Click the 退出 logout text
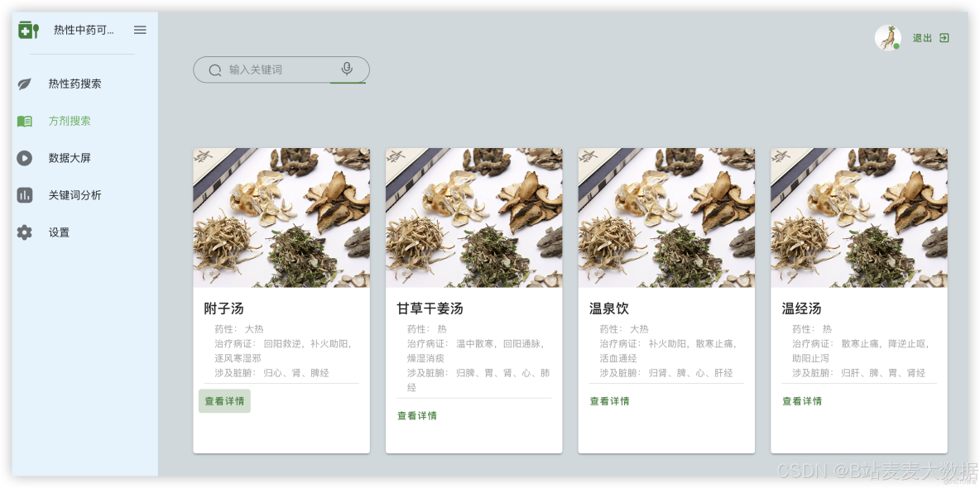The height and width of the screenshot is (488, 980). point(921,37)
